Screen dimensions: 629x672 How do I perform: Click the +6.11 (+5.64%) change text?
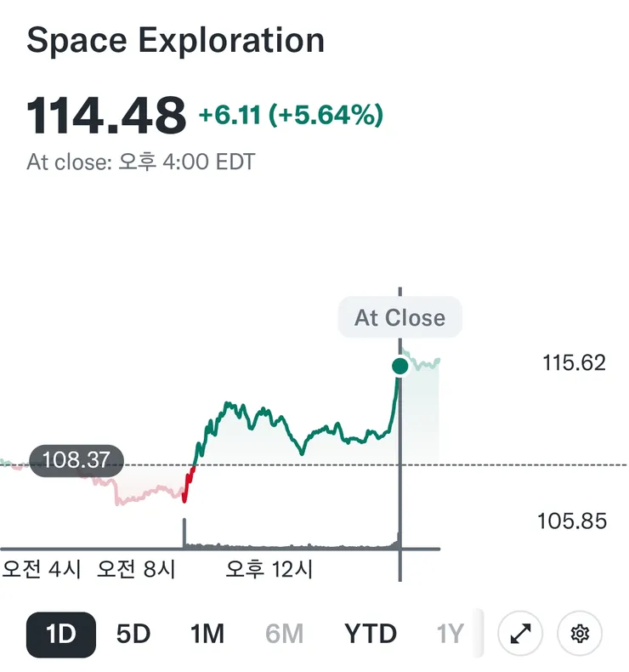291,115
